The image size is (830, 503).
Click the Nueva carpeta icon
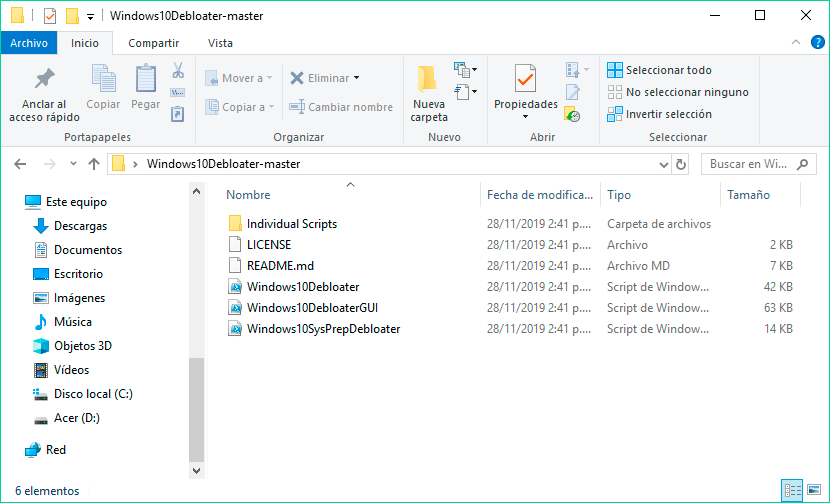click(x=428, y=78)
